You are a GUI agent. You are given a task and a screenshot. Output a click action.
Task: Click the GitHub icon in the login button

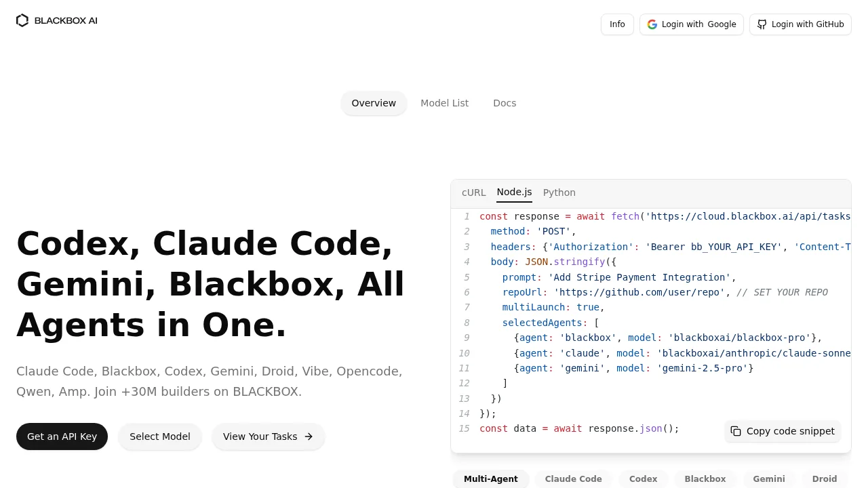pos(762,24)
